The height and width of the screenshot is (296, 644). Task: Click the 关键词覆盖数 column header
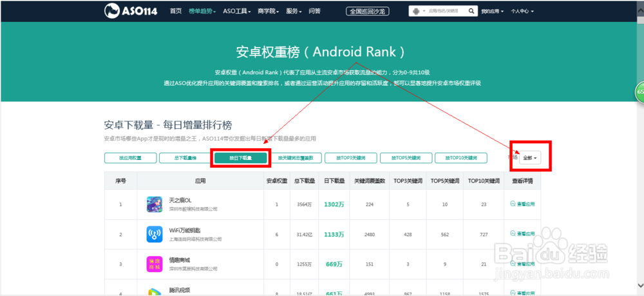[x=370, y=181]
